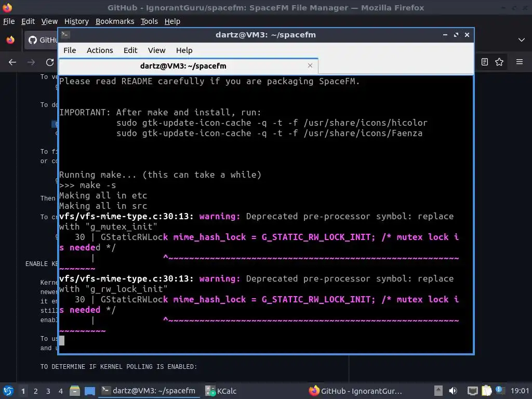Image resolution: width=532 pixels, height=399 pixels.
Task: Click the first vfs/vfs-mime-type.c:30:13 warning line
Action: 257,217
